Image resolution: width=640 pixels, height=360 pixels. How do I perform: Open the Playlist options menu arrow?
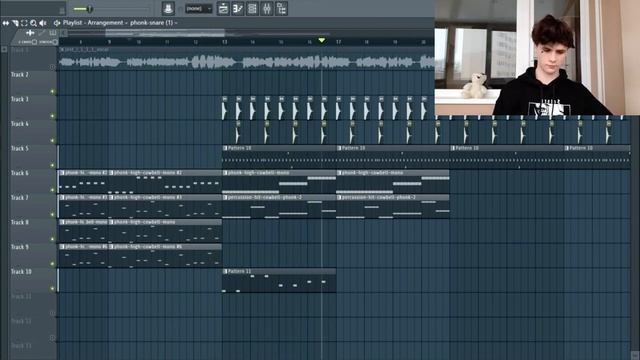(57, 23)
